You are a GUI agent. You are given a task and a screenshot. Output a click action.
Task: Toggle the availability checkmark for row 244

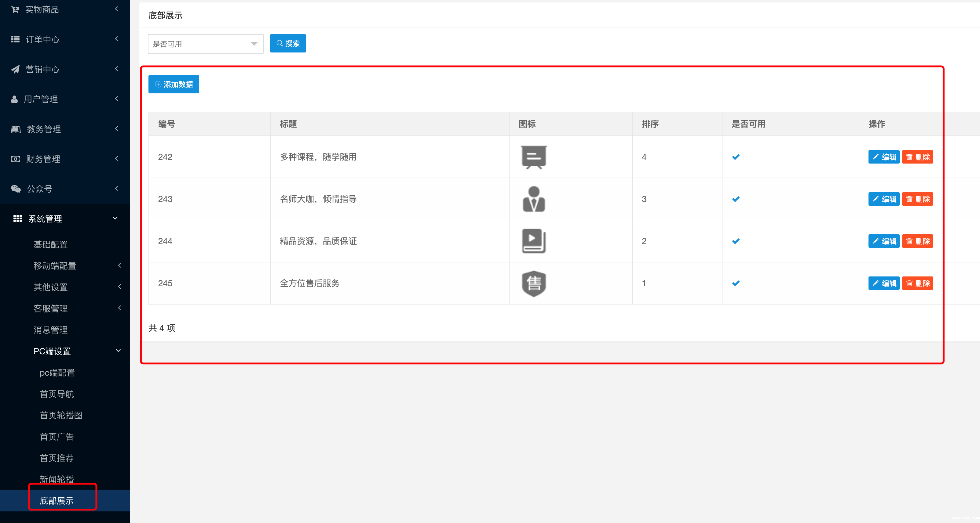(x=736, y=241)
